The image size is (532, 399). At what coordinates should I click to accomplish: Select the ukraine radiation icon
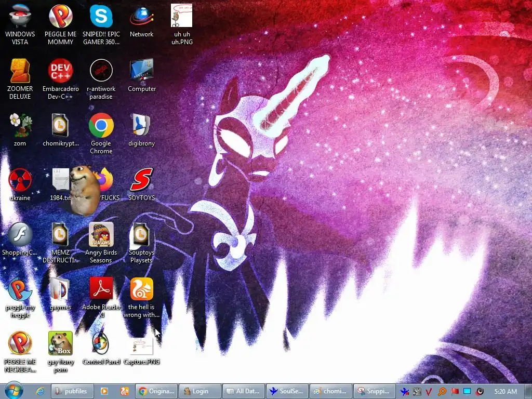click(20, 184)
